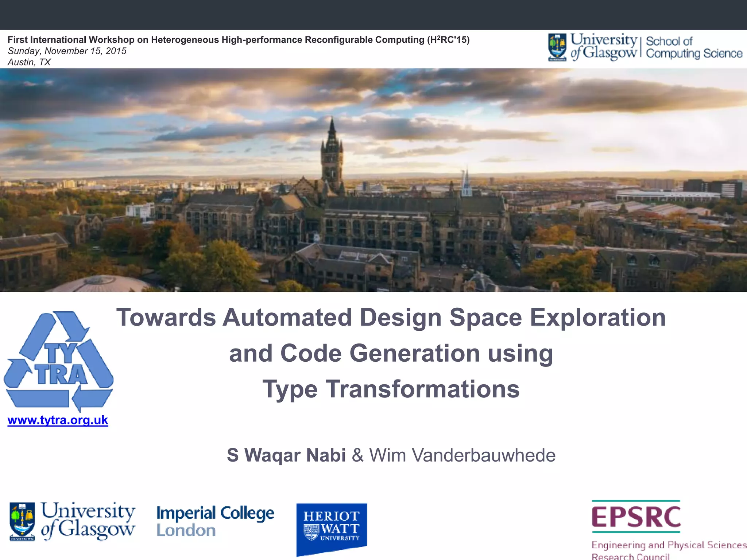This screenshot has height=560, width=747.
Task: Click the School of Computing Science text
Action: (694, 47)
